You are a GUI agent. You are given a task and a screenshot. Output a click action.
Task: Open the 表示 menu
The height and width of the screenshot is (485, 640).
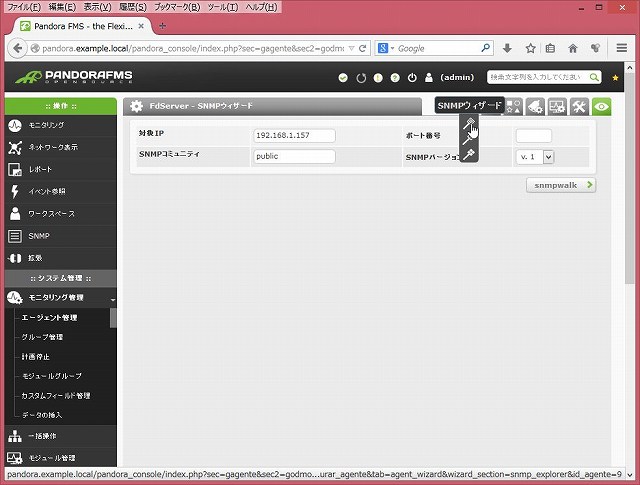click(97, 7)
